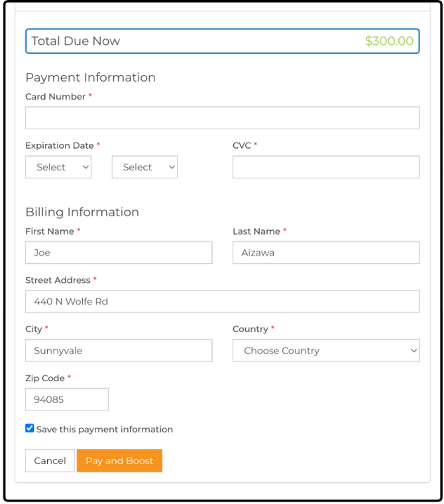Open the expiration month Select dropdown
This screenshot has height=504, width=444.
(x=58, y=167)
